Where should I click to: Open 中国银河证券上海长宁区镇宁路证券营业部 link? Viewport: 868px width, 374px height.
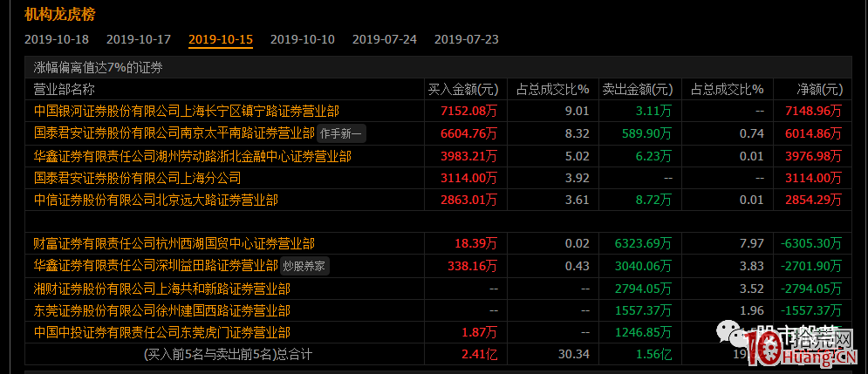[187, 112]
